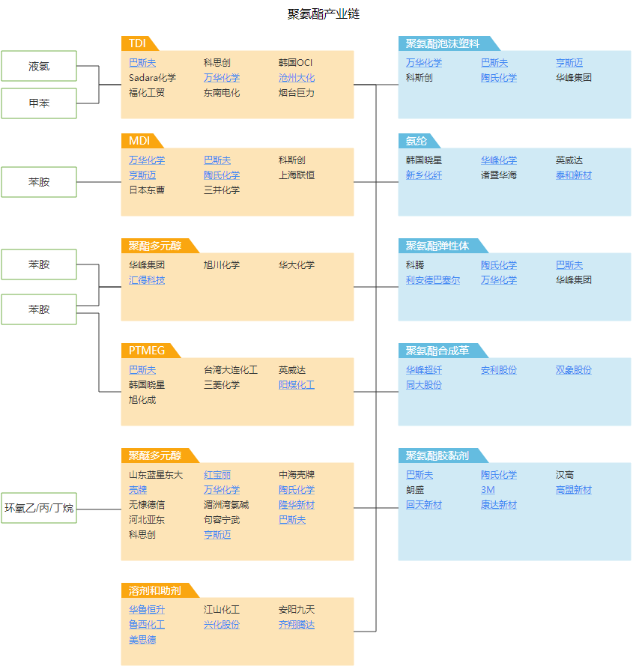
Task: Click 陶氏化学 link under 聚氨酯泡沫塑料
Action: click(x=499, y=78)
